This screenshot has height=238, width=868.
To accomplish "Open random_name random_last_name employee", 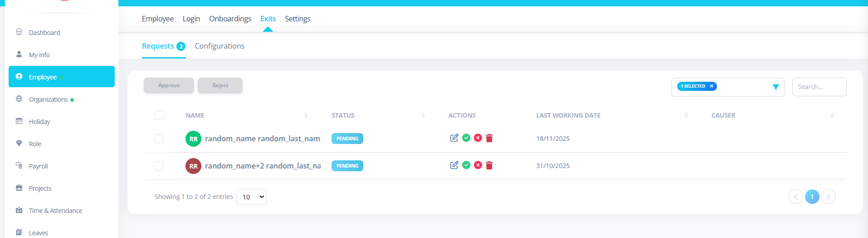I will coord(263,139).
